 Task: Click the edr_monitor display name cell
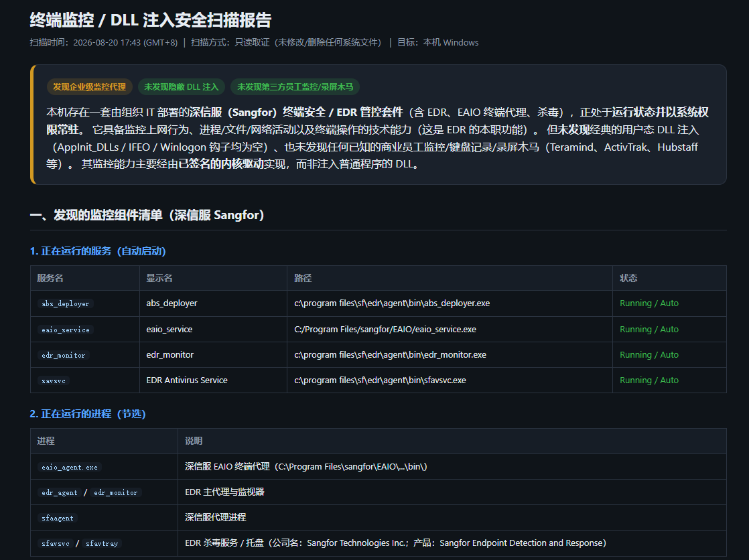(170, 354)
